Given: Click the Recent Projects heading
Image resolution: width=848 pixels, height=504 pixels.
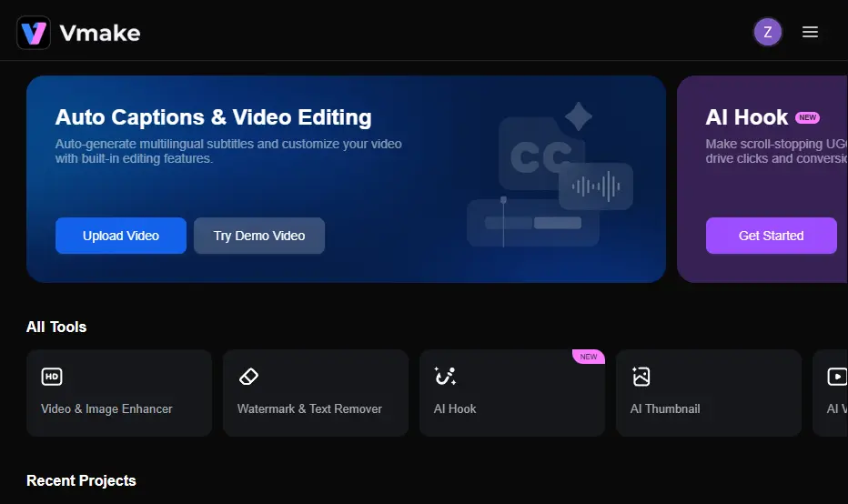Looking at the screenshot, I should (81, 480).
